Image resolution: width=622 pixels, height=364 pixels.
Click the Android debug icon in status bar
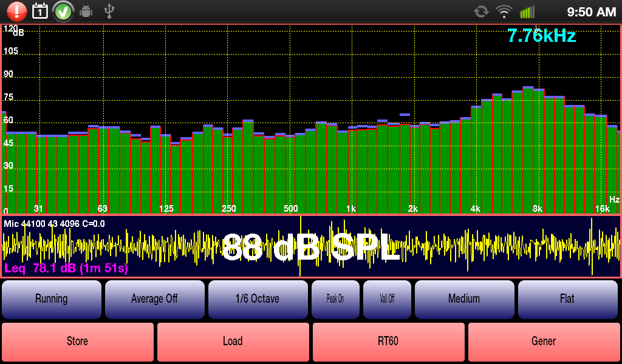[x=85, y=10]
